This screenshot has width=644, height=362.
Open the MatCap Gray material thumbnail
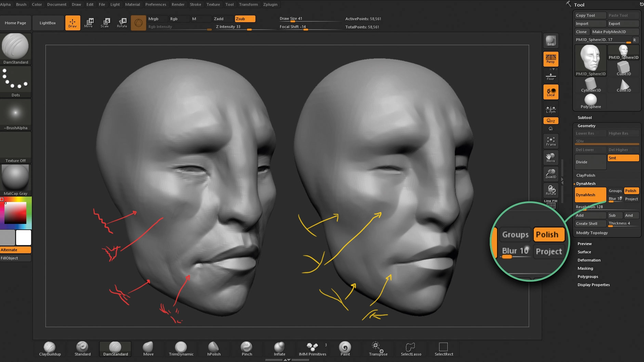[16, 180]
